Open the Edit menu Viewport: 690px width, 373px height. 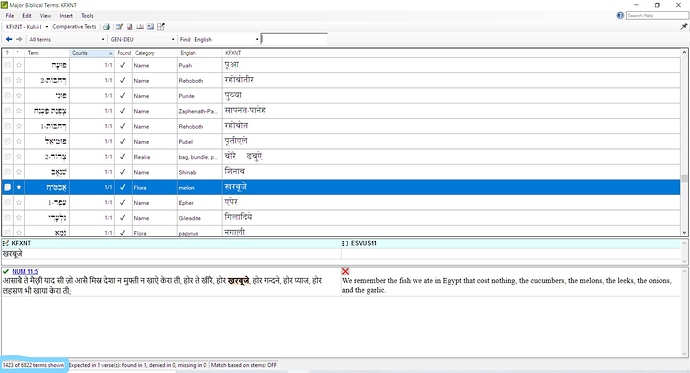26,15
